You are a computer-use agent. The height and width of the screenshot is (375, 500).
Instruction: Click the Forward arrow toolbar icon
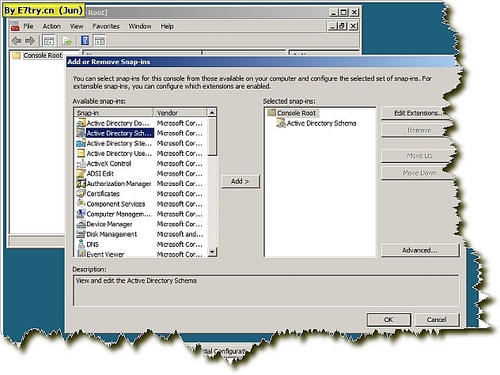click(30, 41)
